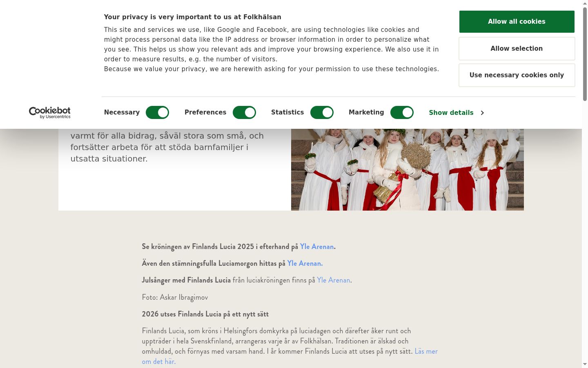Click the page vertical scrollbar thumb
Image resolution: width=588 pixels, height=368 pixels.
click(585, 53)
